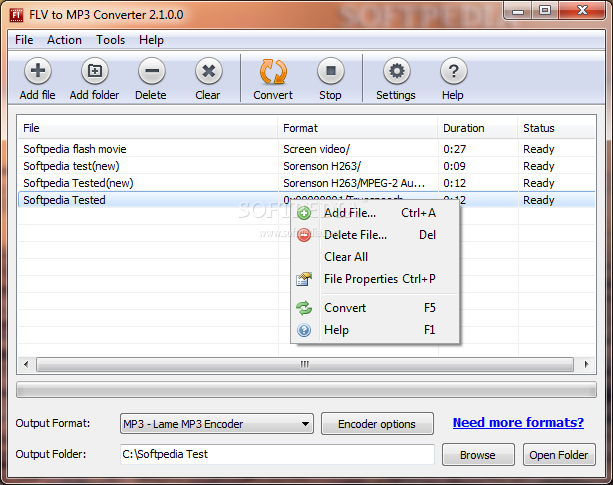Sort by the Duration column header
Image resolution: width=613 pixels, height=485 pixels.
tap(478, 128)
